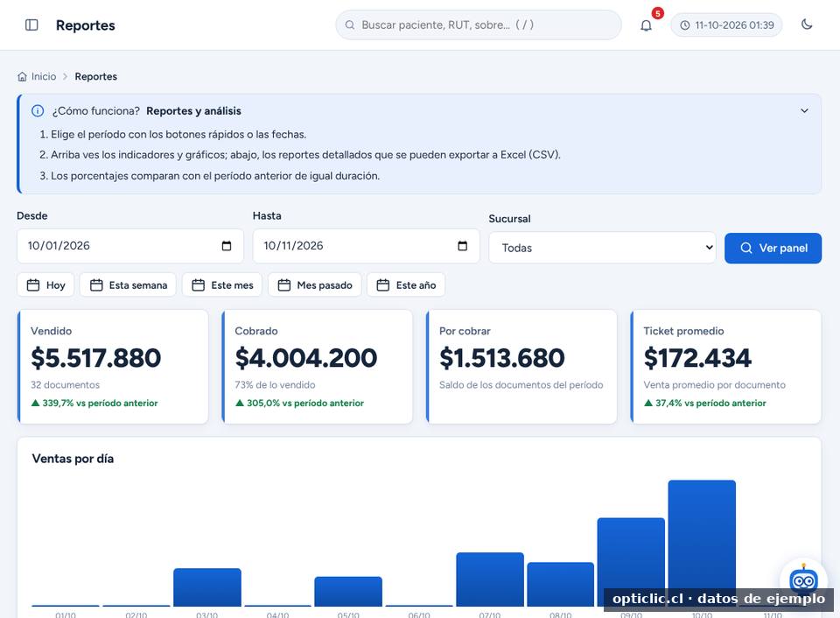This screenshot has width=840, height=618.
Task: Click the red notification count badge
Action: (x=657, y=13)
